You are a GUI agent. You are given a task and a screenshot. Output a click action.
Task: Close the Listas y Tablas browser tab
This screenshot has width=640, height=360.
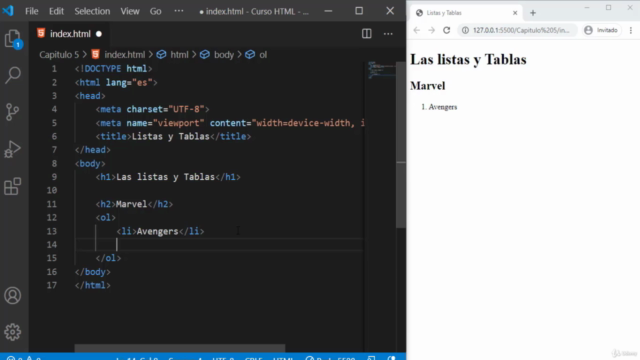[x=515, y=13]
